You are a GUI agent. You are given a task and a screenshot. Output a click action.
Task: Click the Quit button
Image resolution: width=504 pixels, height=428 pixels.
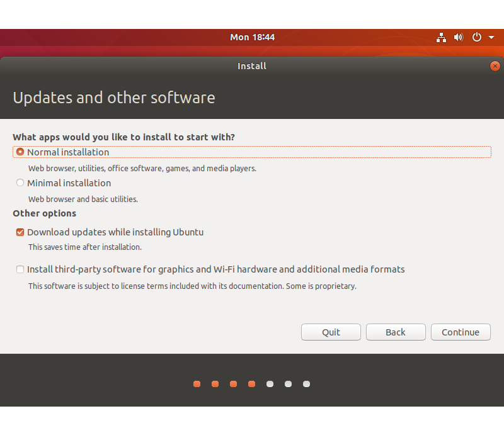coord(331,332)
